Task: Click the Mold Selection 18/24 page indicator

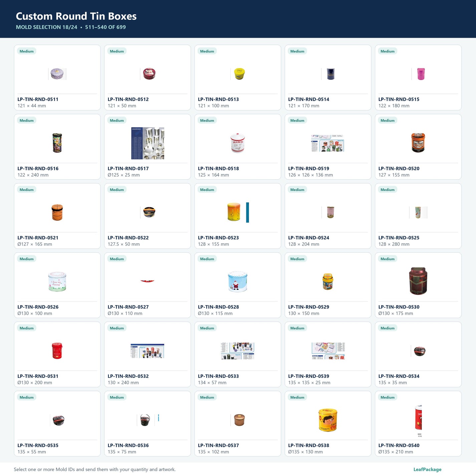Action: [x=46, y=27]
